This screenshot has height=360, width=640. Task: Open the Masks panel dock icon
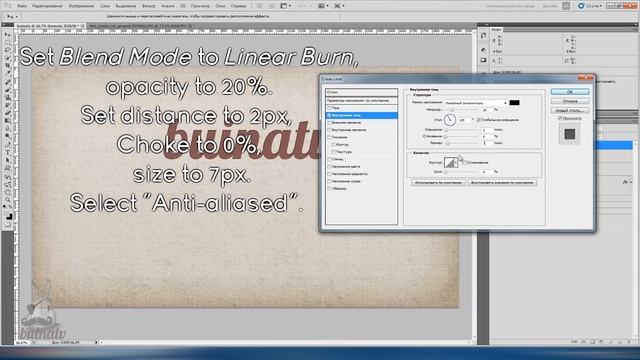[483, 60]
